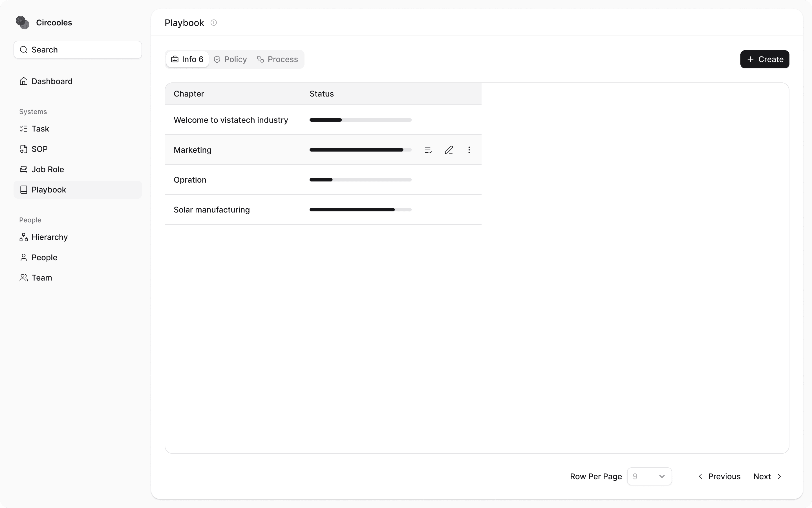Image resolution: width=812 pixels, height=508 pixels.
Task: Click progress bar for Welcome to vistatech industry
Action: tap(360, 120)
